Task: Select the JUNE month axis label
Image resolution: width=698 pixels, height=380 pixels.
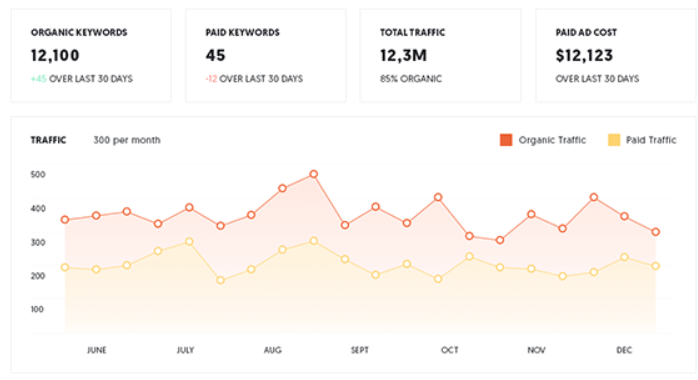Action: (x=97, y=350)
